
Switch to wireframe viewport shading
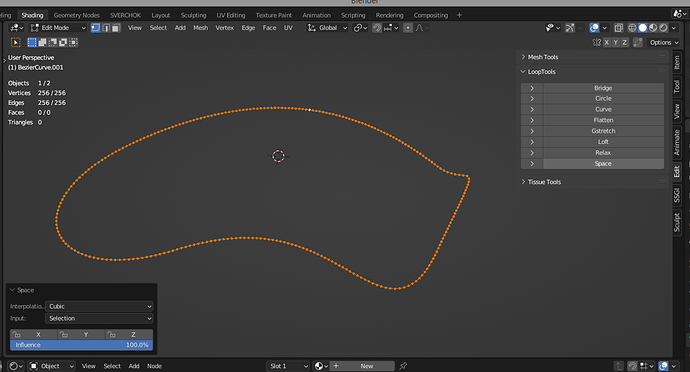click(x=632, y=28)
